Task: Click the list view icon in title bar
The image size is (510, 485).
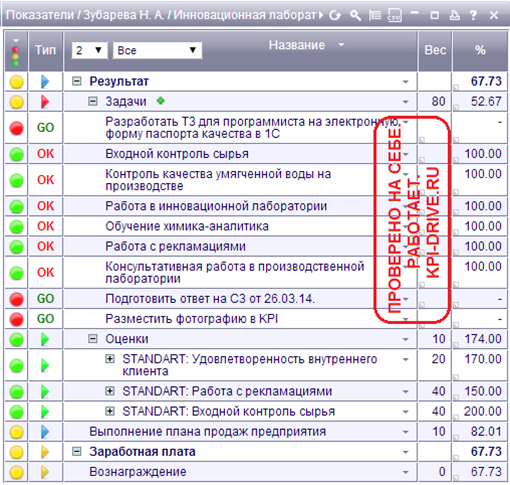Action: pos(375,15)
